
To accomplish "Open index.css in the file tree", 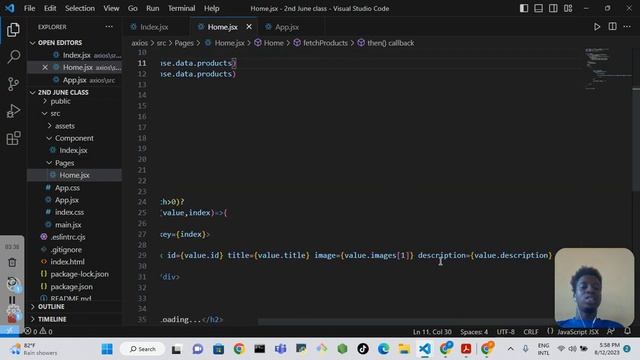I will tap(69, 212).
